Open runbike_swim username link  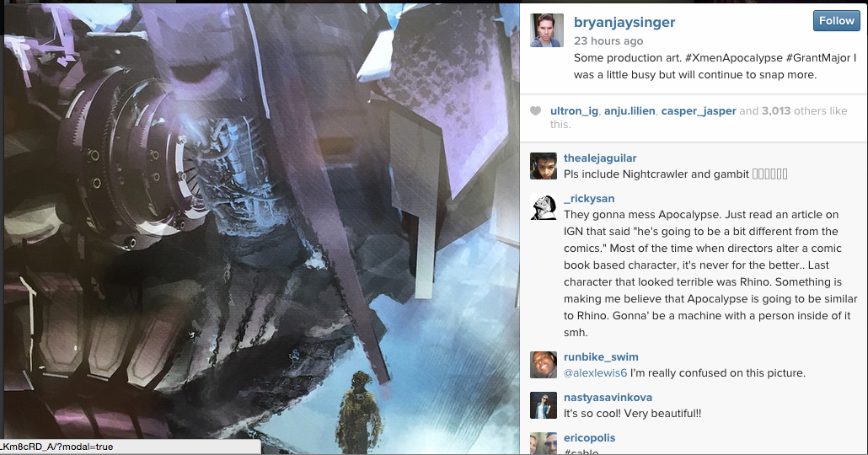coord(601,357)
